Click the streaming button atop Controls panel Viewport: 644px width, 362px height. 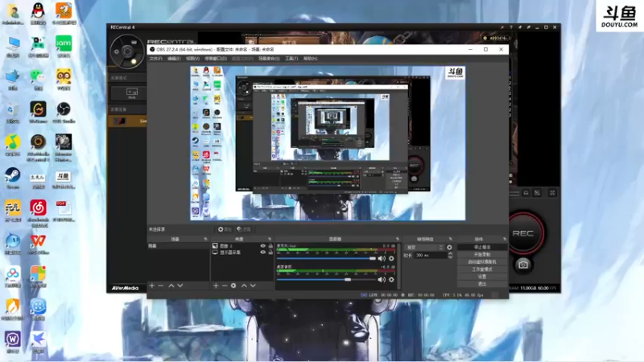(482, 247)
